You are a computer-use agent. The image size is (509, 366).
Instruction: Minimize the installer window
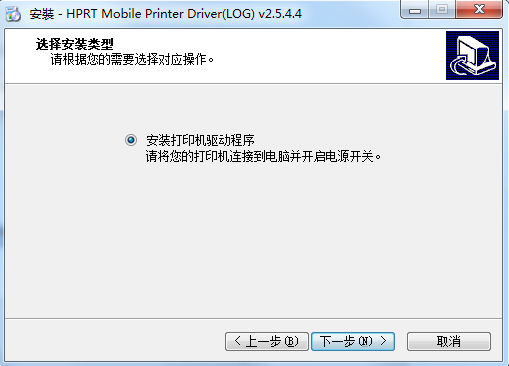[415, 10]
